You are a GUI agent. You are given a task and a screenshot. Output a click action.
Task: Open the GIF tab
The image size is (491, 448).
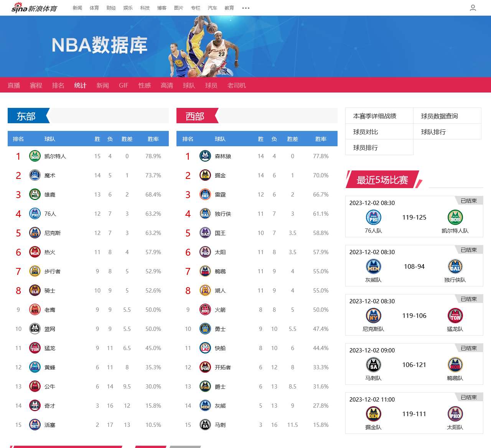[x=124, y=85]
